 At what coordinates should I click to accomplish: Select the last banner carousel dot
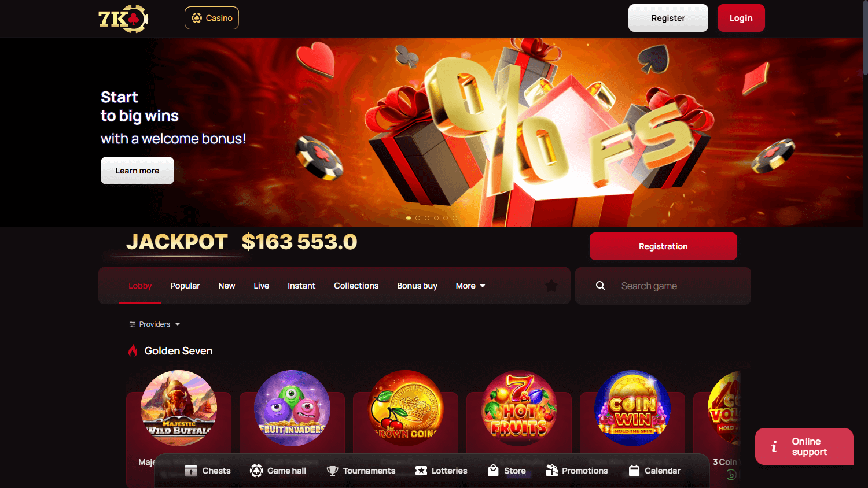point(455,218)
